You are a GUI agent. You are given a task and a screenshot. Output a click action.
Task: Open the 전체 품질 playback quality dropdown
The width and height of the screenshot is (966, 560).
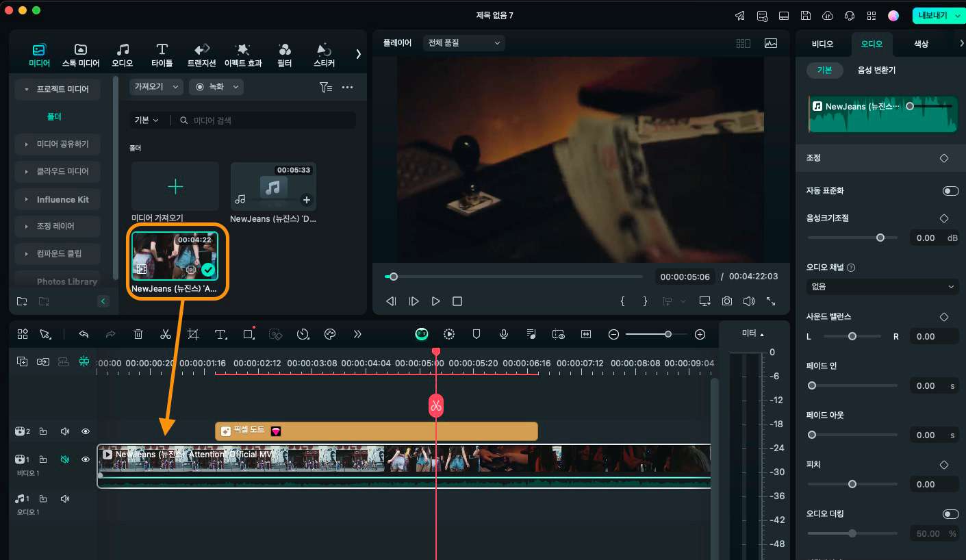(463, 42)
